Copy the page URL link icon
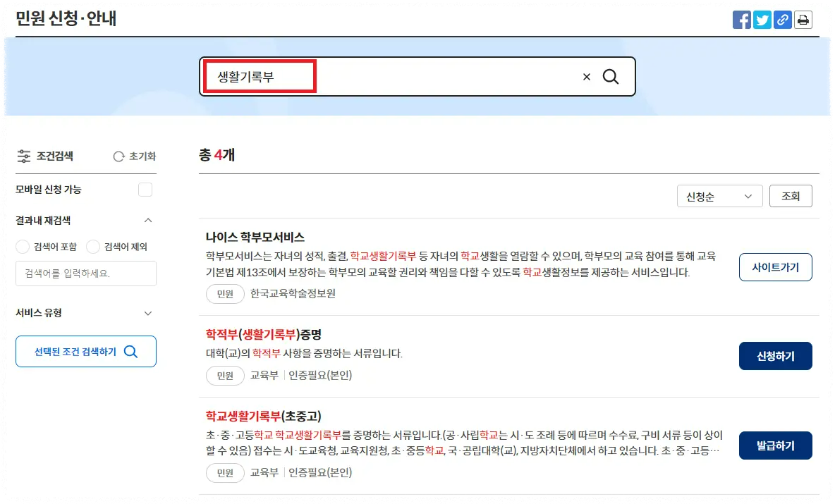This screenshot has width=835, height=504. 782,20
